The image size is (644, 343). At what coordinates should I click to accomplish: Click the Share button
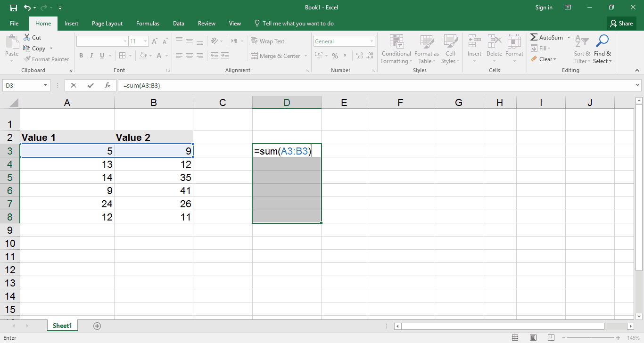[x=621, y=24]
